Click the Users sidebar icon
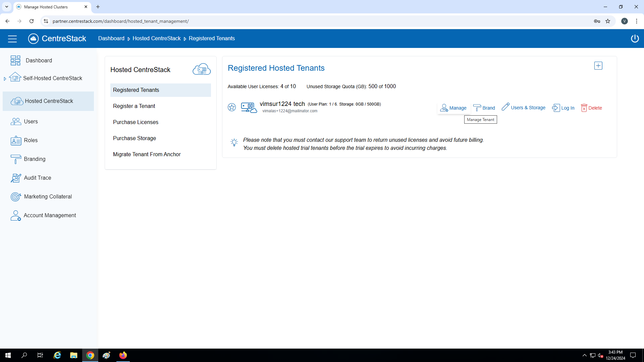Screen dimensions: 644x362 [x=16, y=121]
